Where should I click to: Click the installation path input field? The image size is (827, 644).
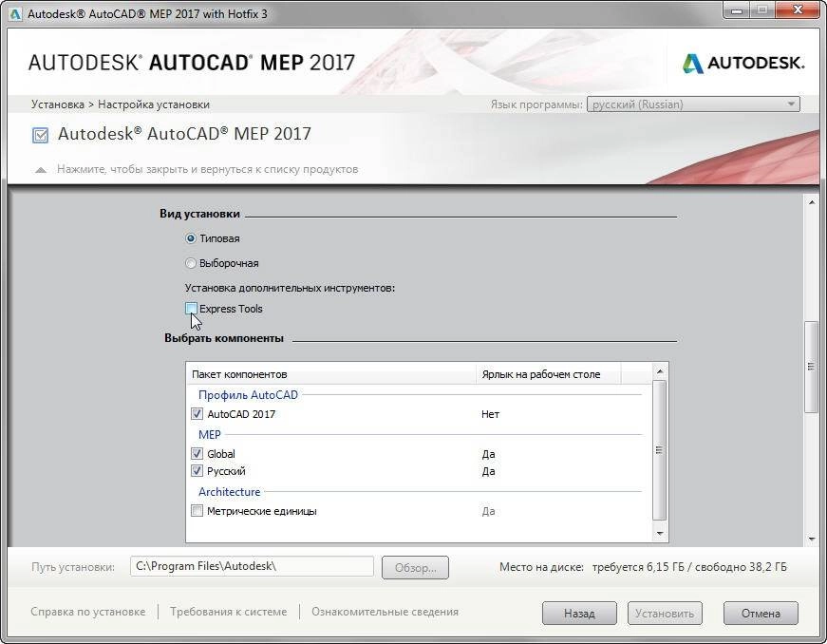click(x=252, y=566)
